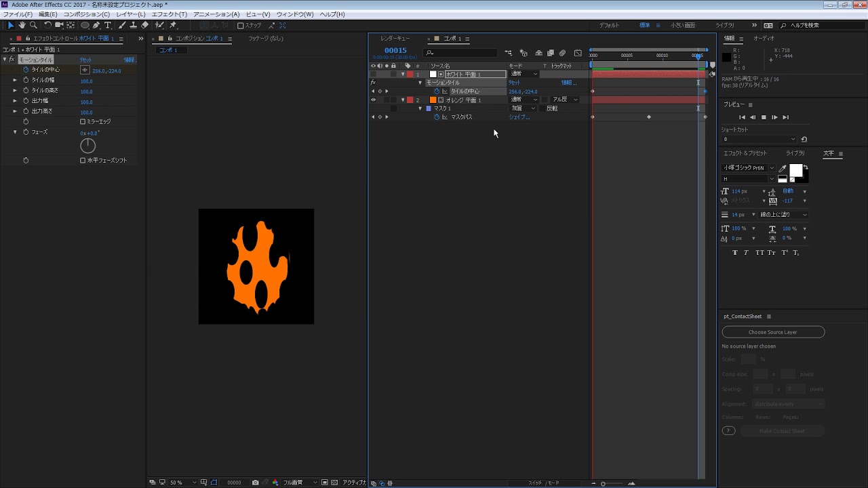Select the Clone Stamp tool

point(134,25)
